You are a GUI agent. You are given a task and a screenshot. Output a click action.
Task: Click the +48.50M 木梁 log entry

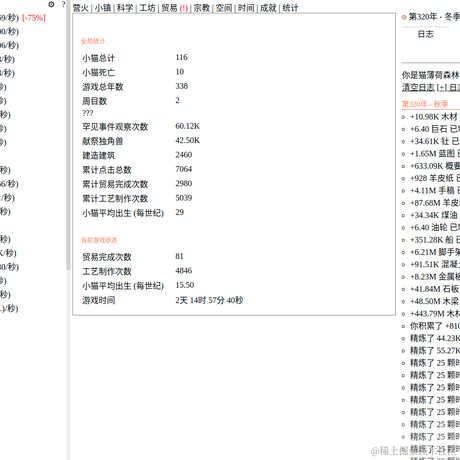click(x=434, y=301)
